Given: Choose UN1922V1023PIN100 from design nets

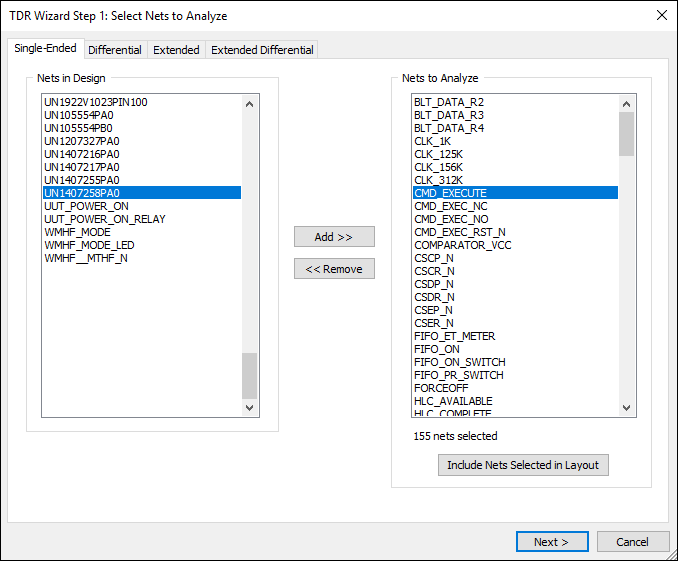Looking at the screenshot, I should pos(103,102).
